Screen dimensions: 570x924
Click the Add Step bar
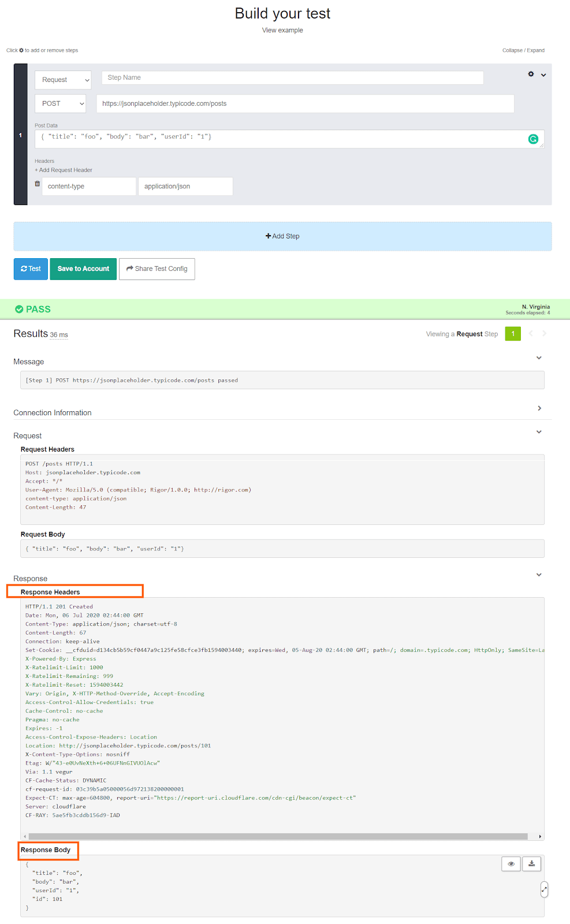(x=282, y=236)
